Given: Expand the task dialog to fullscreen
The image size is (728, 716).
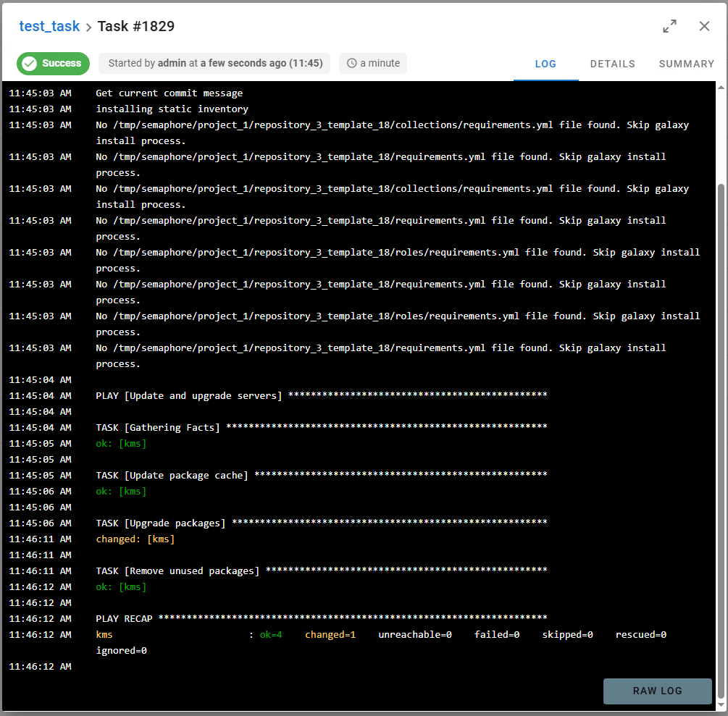Looking at the screenshot, I should coord(670,27).
